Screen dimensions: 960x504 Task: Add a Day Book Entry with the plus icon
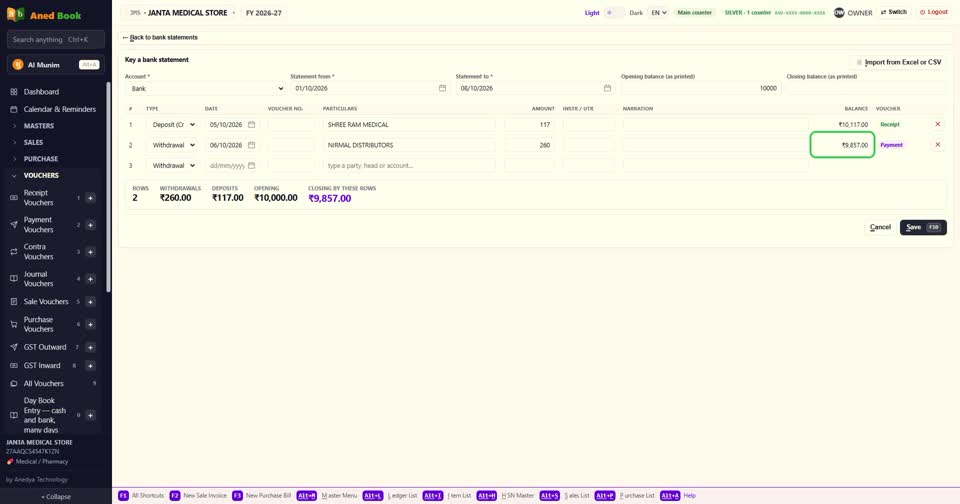[x=90, y=415]
